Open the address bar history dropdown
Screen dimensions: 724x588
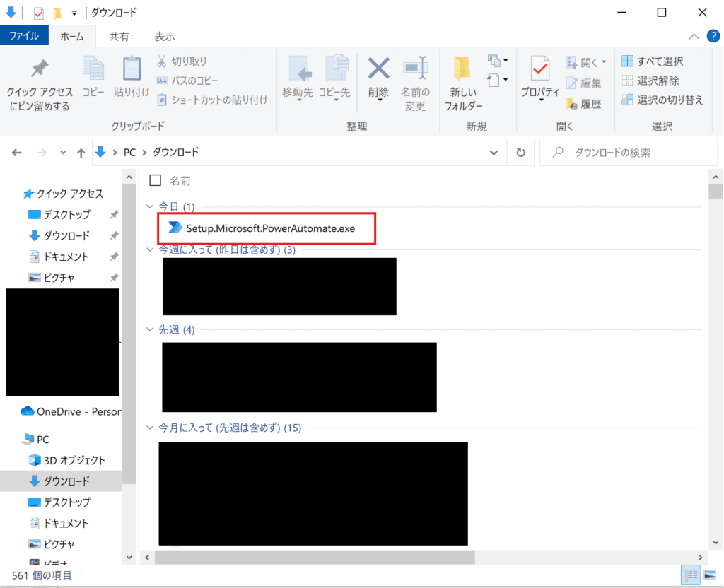click(494, 152)
